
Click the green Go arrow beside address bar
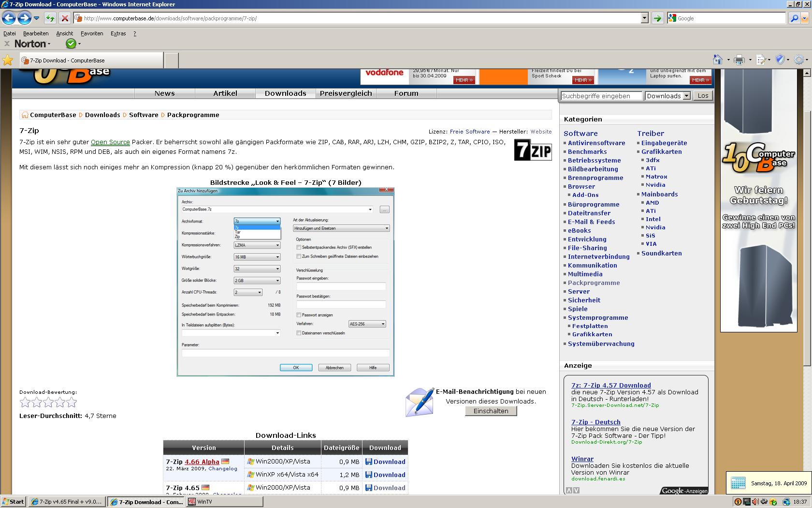(657, 18)
